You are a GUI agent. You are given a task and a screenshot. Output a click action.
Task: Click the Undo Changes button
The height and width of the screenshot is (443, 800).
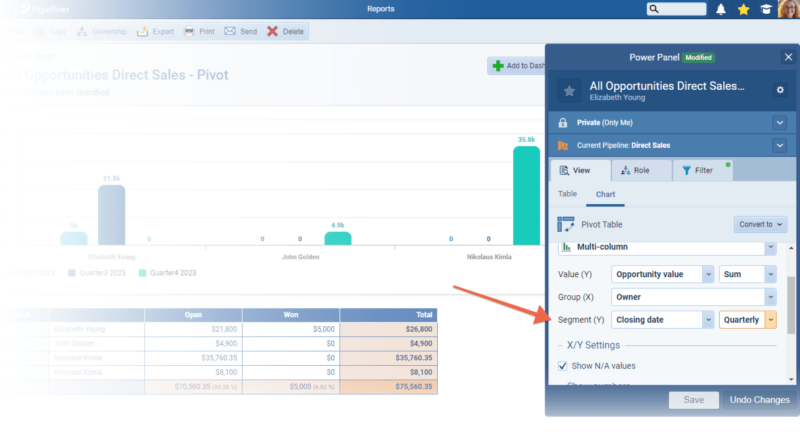click(x=760, y=400)
